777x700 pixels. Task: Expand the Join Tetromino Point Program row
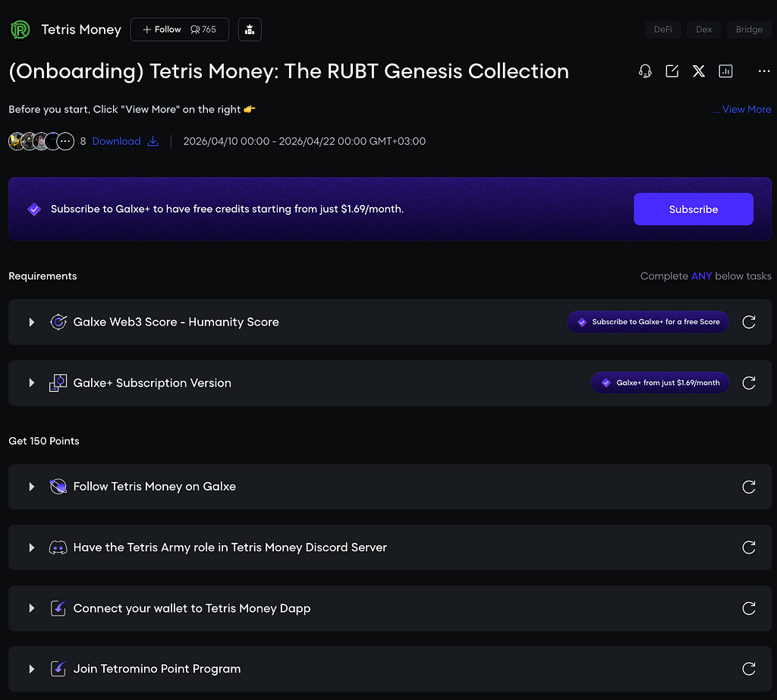click(32, 670)
